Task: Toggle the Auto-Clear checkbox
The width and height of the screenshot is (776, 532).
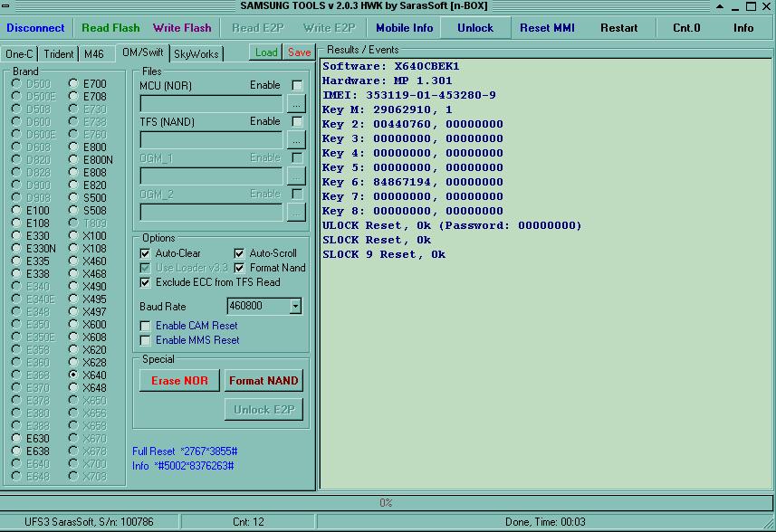Action: (145, 253)
